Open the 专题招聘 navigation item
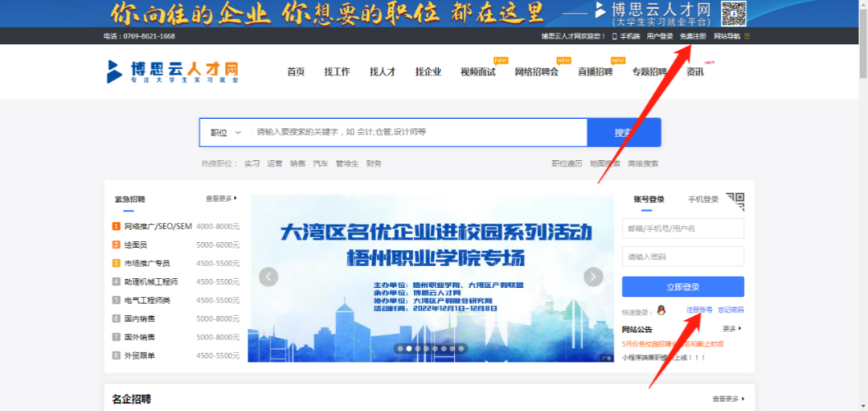Image resolution: width=868 pixels, height=411 pixels. pos(649,72)
